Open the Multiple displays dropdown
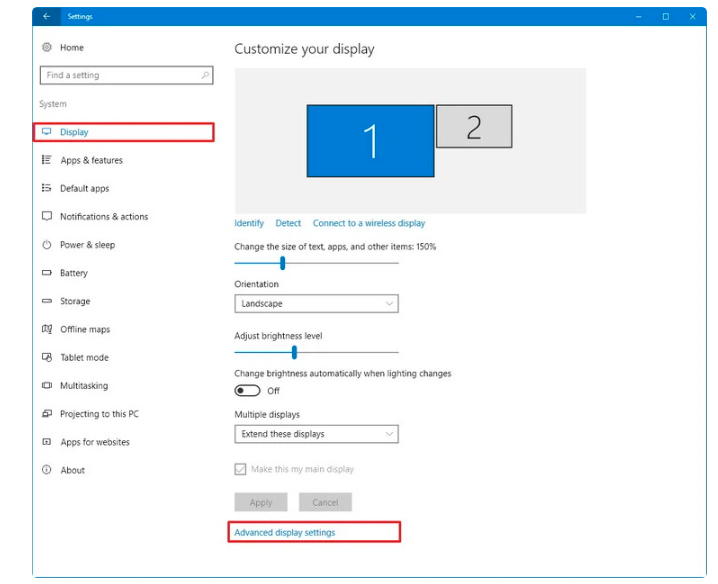 point(316,434)
